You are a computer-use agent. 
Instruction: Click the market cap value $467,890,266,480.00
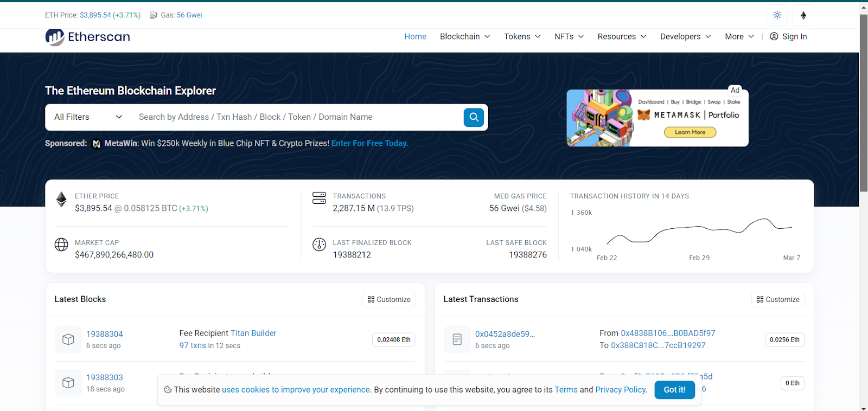(x=114, y=255)
